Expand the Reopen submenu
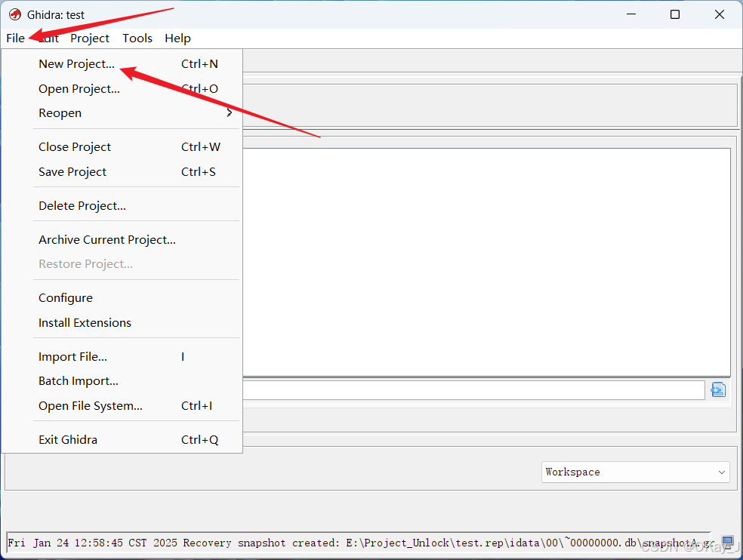This screenshot has width=743, height=560. pos(122,113)
